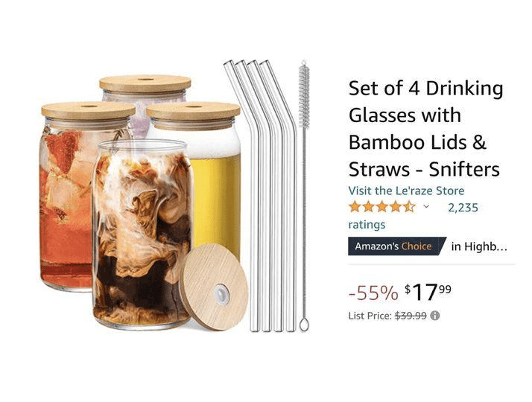Click the bamboo lid on the red glass
Viewport: 532px width, 402px height.
(88, 110)
